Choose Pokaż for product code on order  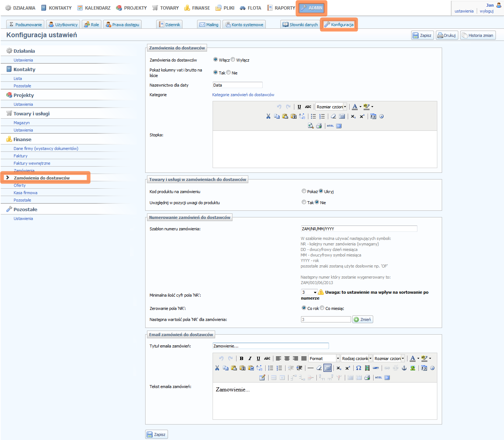click(304, 191)
